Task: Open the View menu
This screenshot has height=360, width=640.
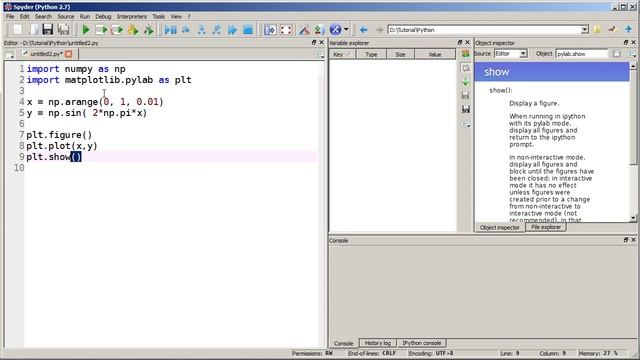Action: click(x=176, y=16)
